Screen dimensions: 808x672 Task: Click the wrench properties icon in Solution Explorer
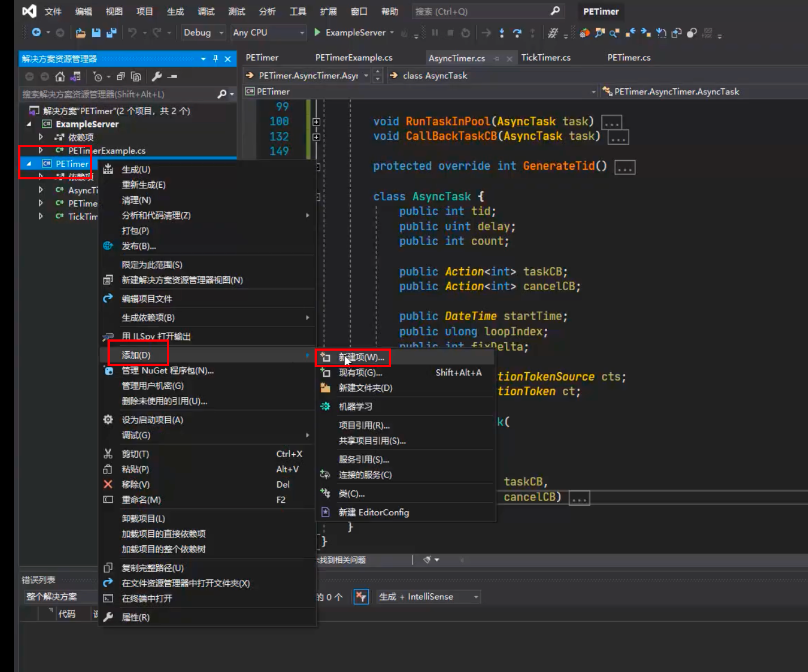pyautogui.click(x=157, y=76)
